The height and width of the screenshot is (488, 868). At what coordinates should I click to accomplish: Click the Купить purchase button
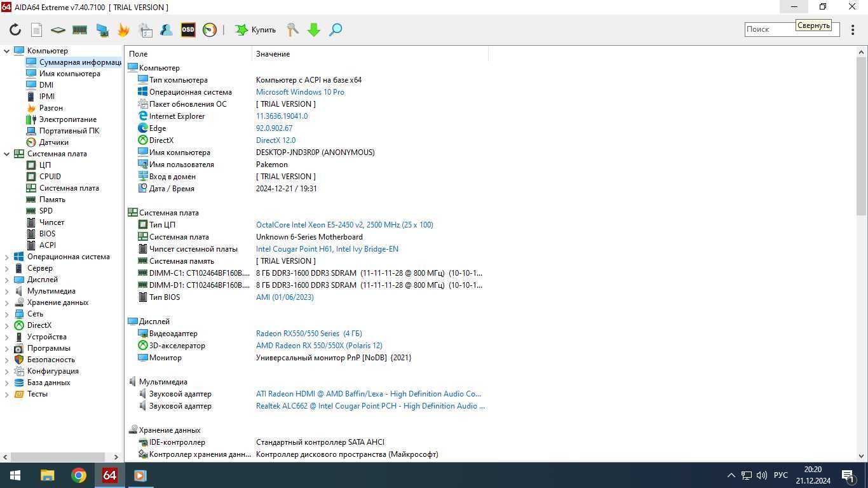point(255,30)
